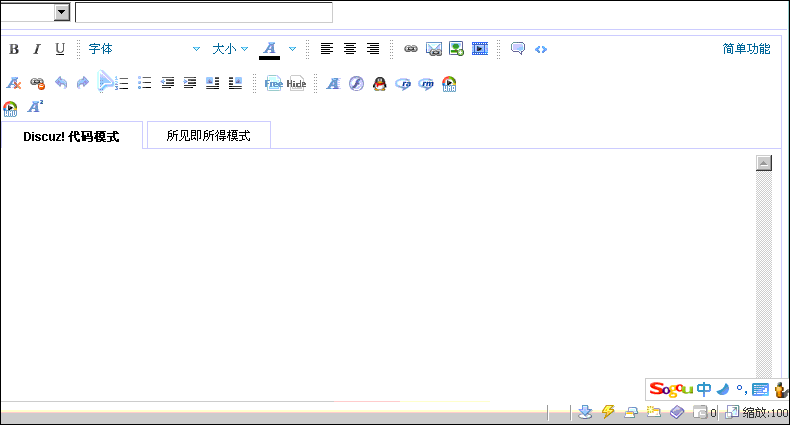The image size is (790, 425).
Task: Click the insert email link icon
Action: [434, 49]
